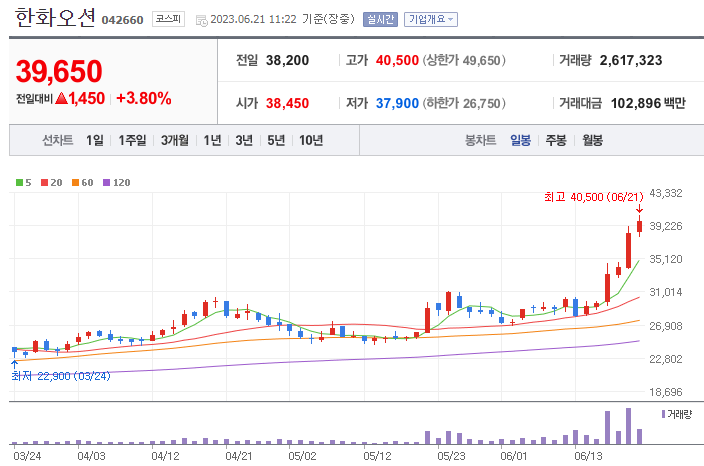
Task: Click the 거래대금 value 102,896 백만
Action: click(648, 103)
